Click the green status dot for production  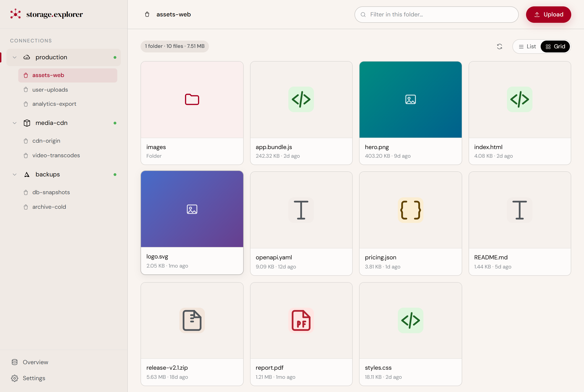click(115, 57)
